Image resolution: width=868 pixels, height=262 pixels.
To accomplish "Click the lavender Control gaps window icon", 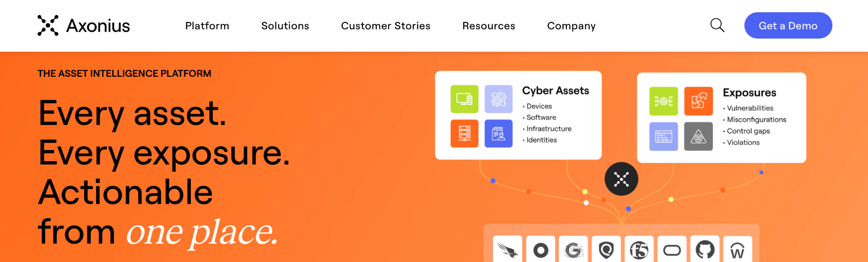I will (x=664, y=137).
